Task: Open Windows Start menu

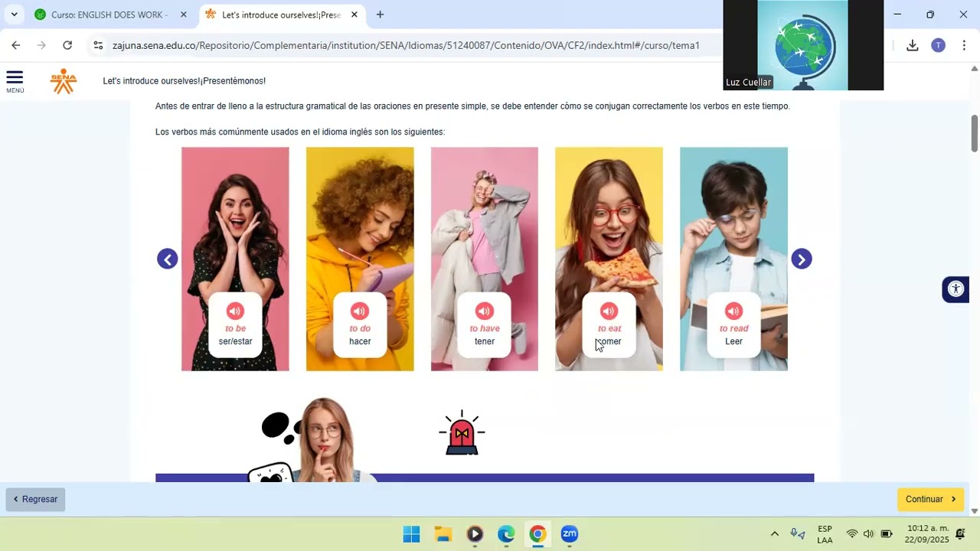Action: 411,534
